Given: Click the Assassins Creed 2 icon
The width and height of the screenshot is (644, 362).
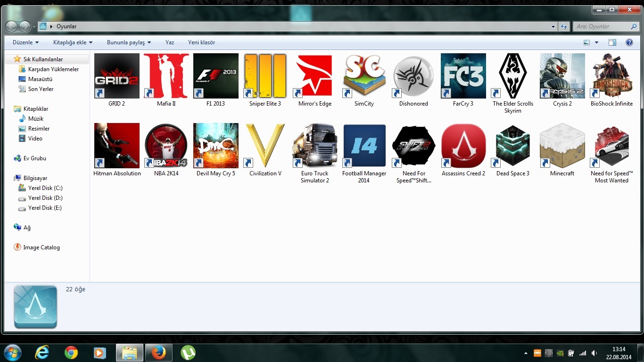Looking at the screenshot, I should (463, 146).
